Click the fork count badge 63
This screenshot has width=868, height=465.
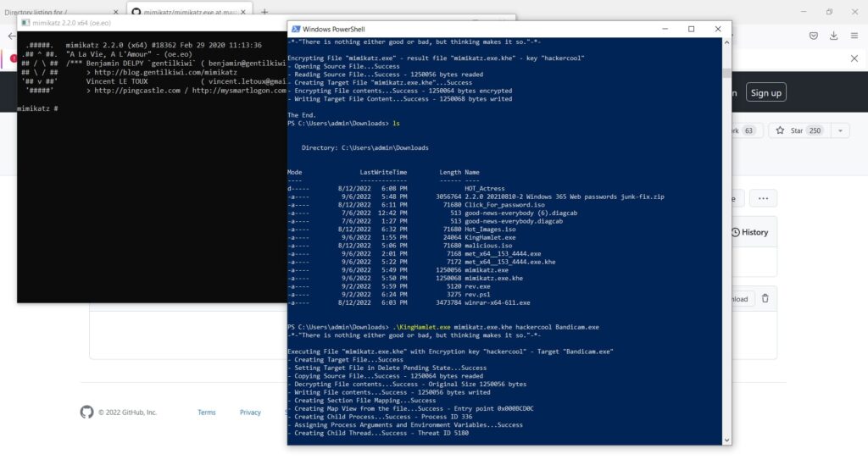(748, 130)
